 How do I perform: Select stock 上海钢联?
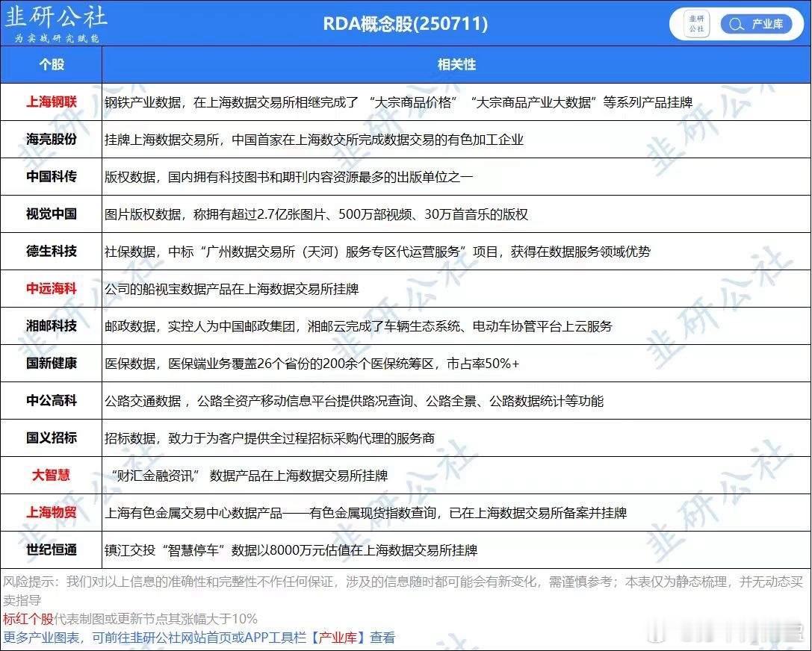[x=52, y=102]
